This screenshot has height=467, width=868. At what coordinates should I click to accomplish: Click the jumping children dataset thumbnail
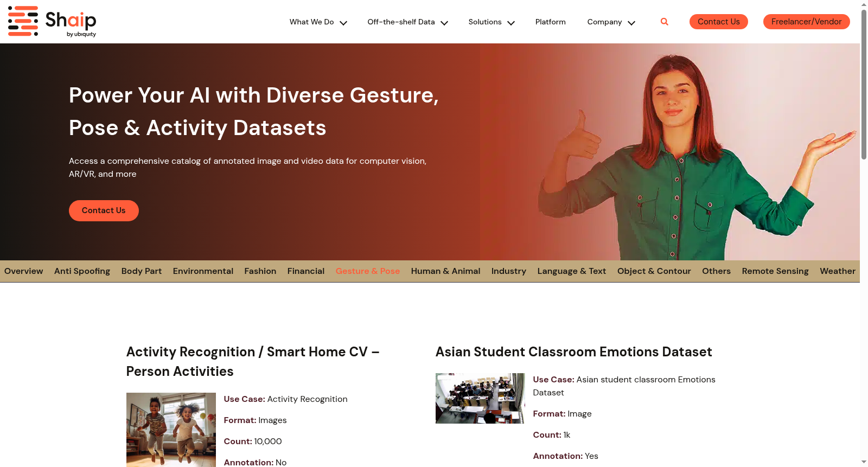(x=171, y=430)
